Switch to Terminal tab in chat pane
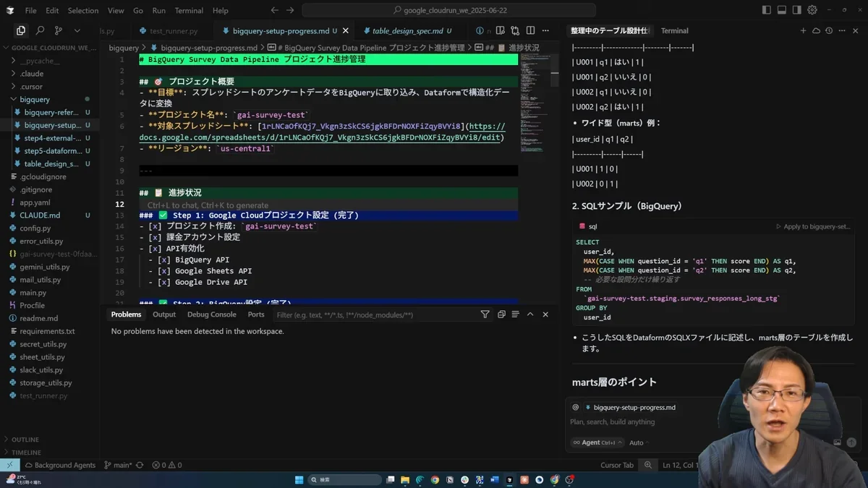This screenshot has height=488, width=868. [674, 31]
